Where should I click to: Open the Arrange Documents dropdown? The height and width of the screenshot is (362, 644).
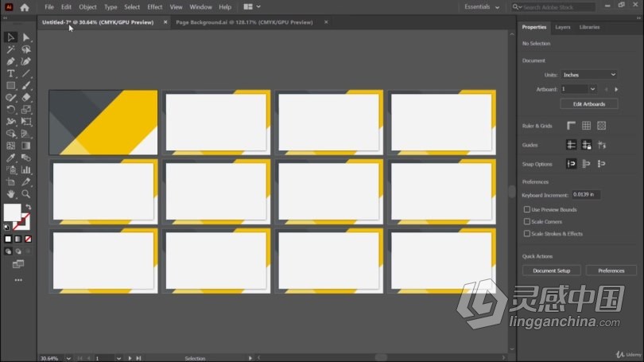(252, 7)
